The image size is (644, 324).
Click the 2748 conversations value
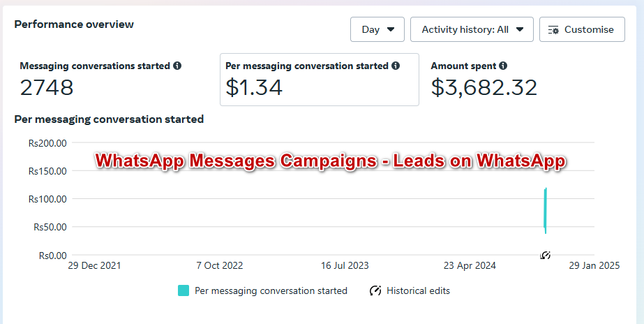[47, 87]
